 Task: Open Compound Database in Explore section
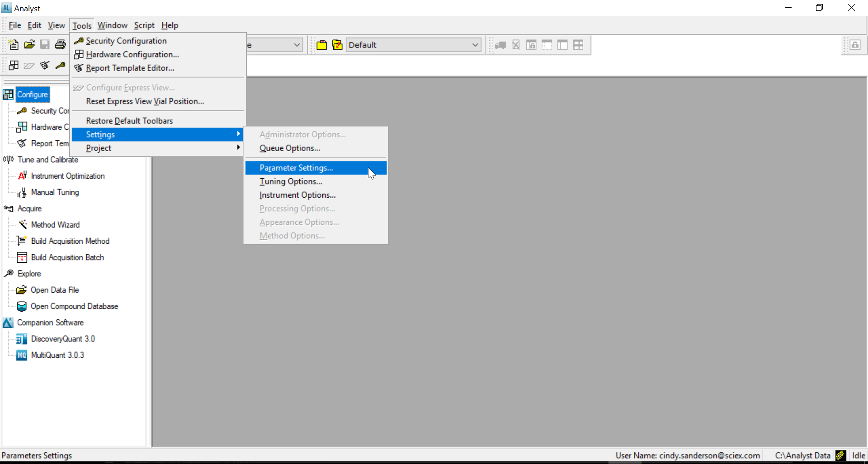(74, 306)
